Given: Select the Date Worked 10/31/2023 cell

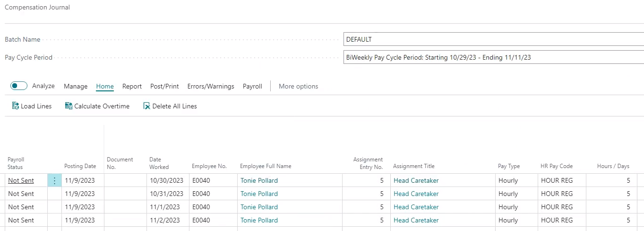Looking at the screenshot, I should (166, 194).
